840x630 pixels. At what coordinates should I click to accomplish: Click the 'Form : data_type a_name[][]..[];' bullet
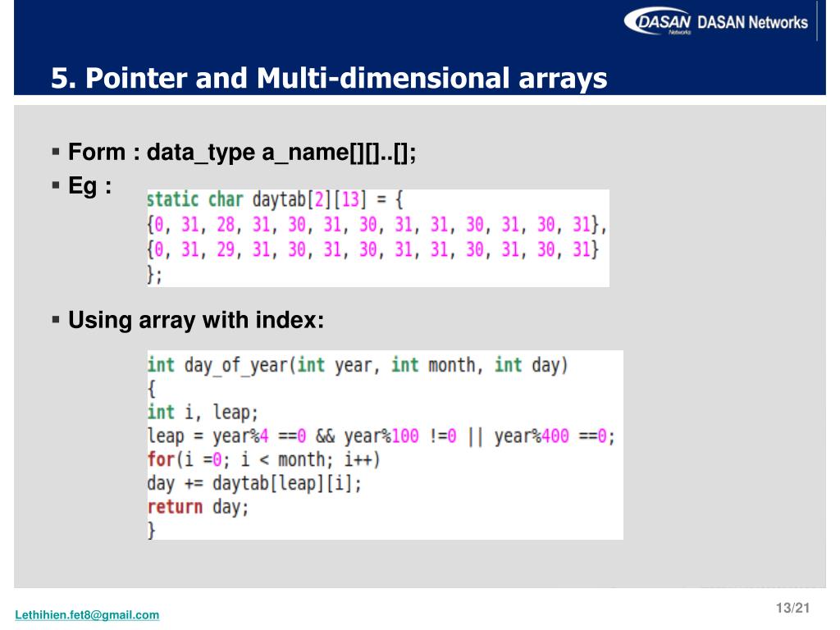pos(242,152)
